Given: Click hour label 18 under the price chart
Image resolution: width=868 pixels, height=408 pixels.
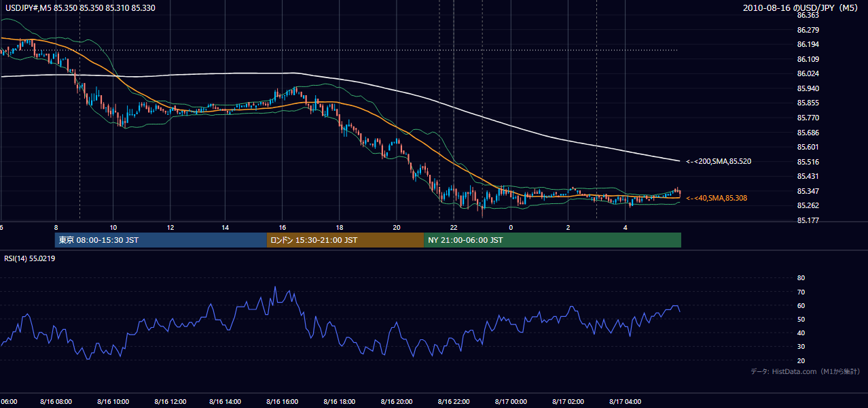Looking at the screenshot, I should tap(340, 227).
